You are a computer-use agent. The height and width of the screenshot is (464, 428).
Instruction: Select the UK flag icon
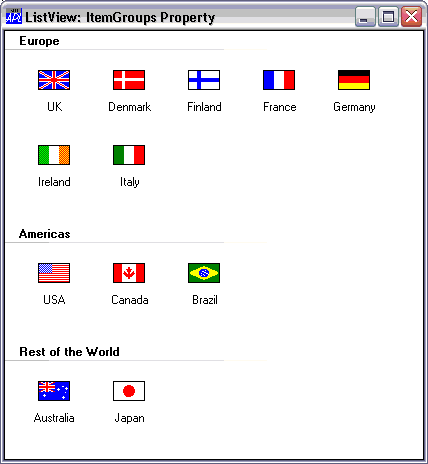pyautogui.click(x=54, y=80)
